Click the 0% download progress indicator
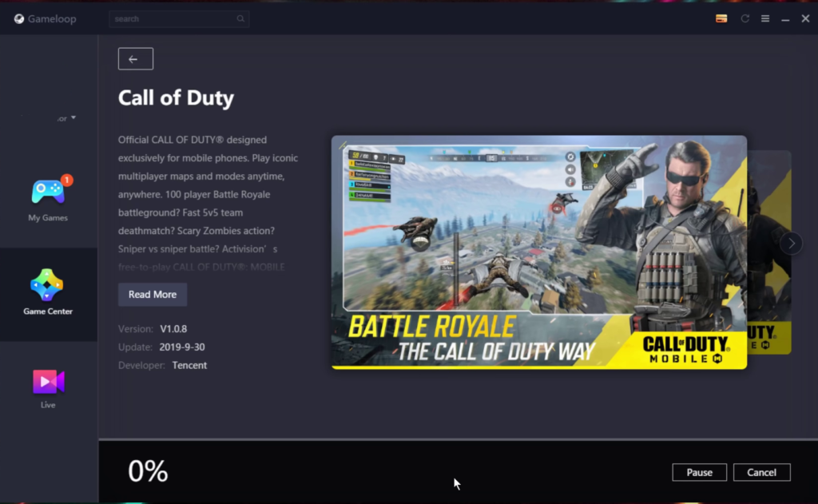Screen dimensions: 818x504 click(x=148, y=471)
